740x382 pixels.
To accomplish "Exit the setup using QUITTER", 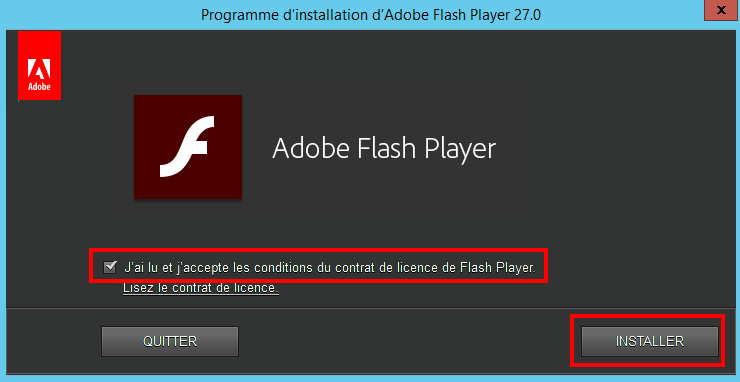I will pyautogui.click(x=170, y=341).
